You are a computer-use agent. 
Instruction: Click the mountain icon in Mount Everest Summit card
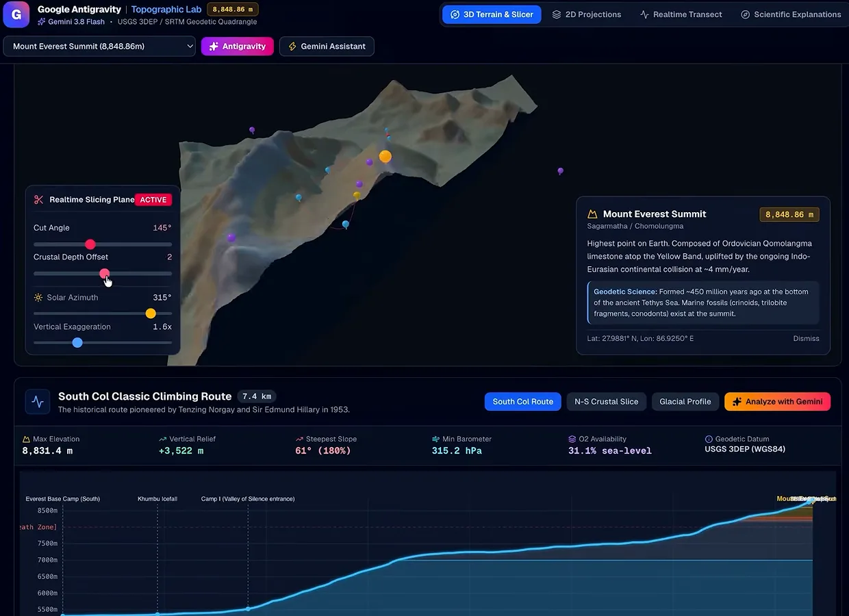coord(593,214)
